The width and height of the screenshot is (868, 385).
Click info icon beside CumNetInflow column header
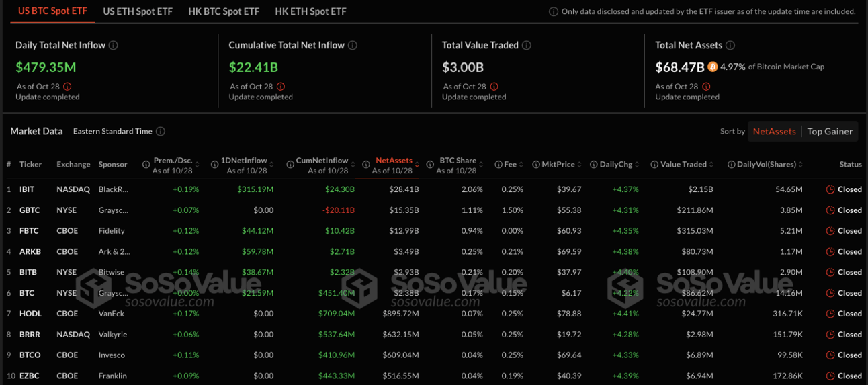[x=290, y=165]
